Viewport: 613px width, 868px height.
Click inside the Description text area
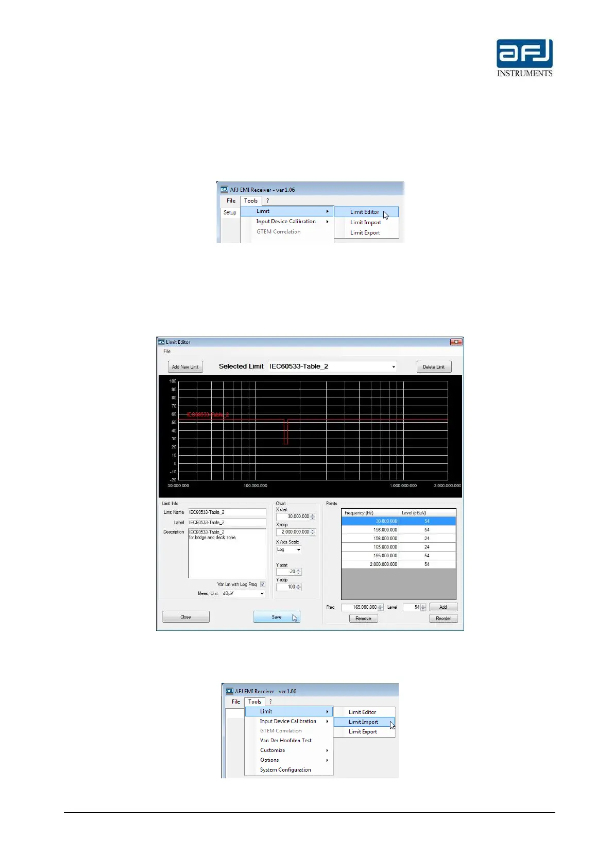227,554
